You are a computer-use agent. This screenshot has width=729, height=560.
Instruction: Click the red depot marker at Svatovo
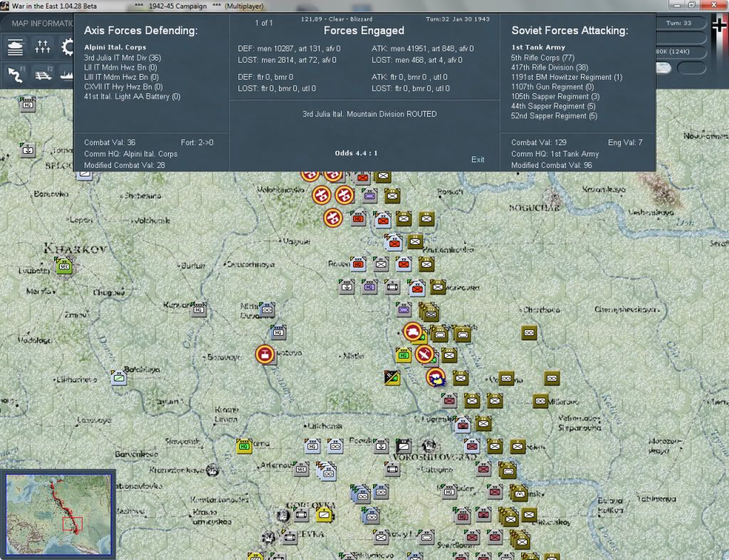point(265,354)
